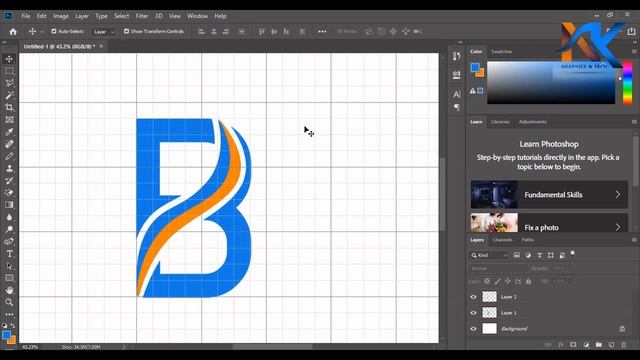Viewport: 640px width, 360px height.
Task: Toggle the Auto-Select checkbox
Action: point(53,31)
